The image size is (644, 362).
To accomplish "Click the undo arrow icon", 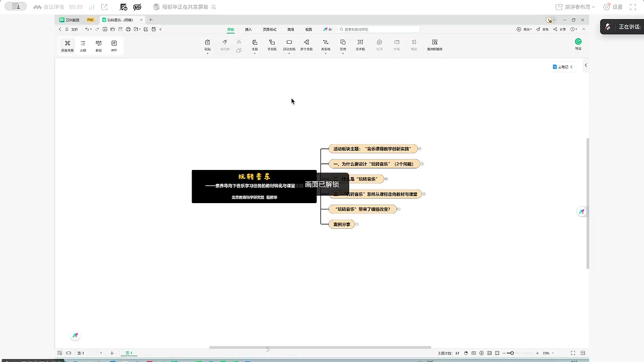I will tap(87, 29).
